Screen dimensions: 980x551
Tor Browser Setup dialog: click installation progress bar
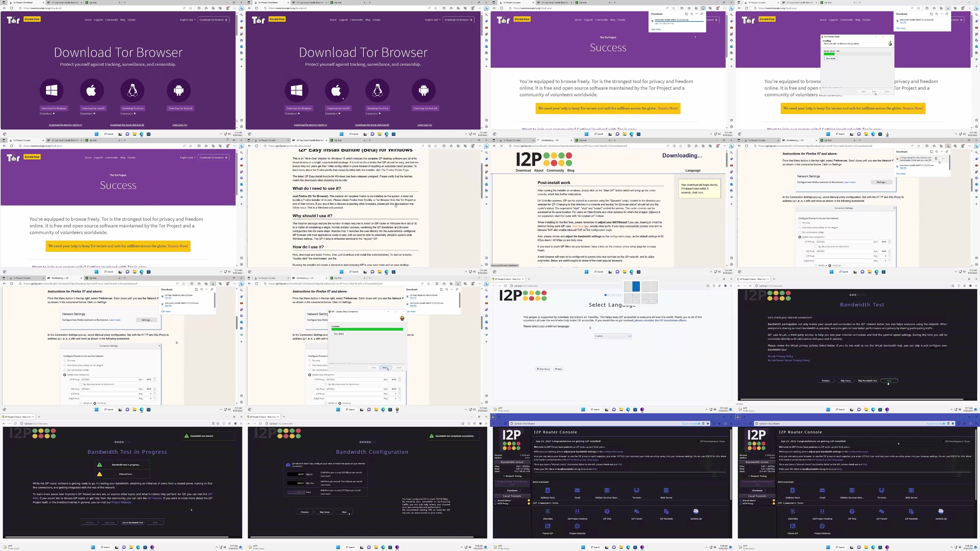coord(857,54)
